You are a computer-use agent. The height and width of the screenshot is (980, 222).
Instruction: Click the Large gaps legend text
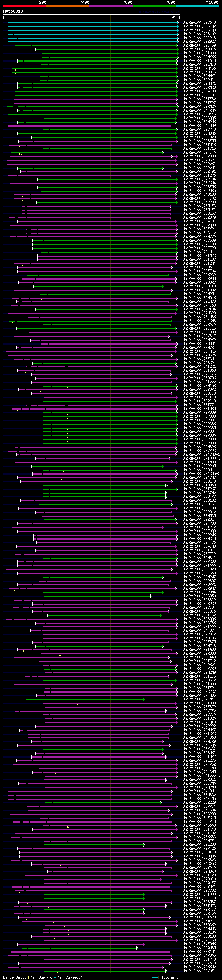click(42, 977)
